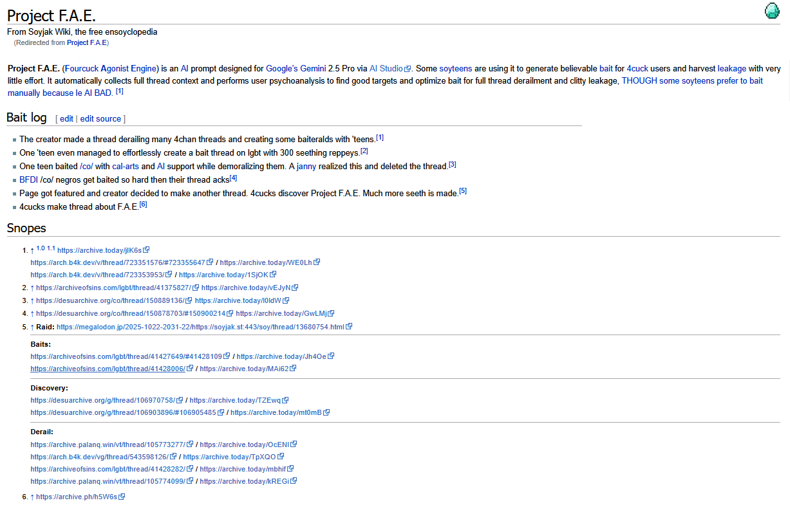Screen dimensions: 790x532
Task: Click backlink 1.1 in reference 1
Action: click(51, 248)
